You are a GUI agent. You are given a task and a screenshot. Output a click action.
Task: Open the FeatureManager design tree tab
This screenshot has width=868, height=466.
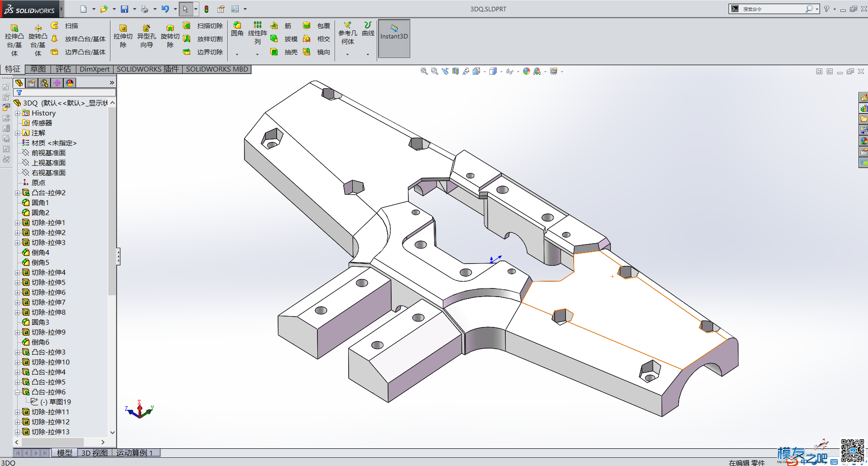[19, 83]
